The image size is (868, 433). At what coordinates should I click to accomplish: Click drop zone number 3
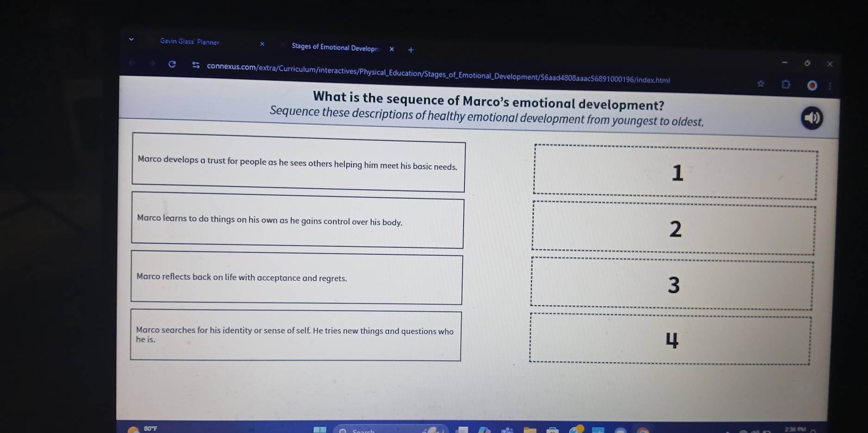click(672, 284)
